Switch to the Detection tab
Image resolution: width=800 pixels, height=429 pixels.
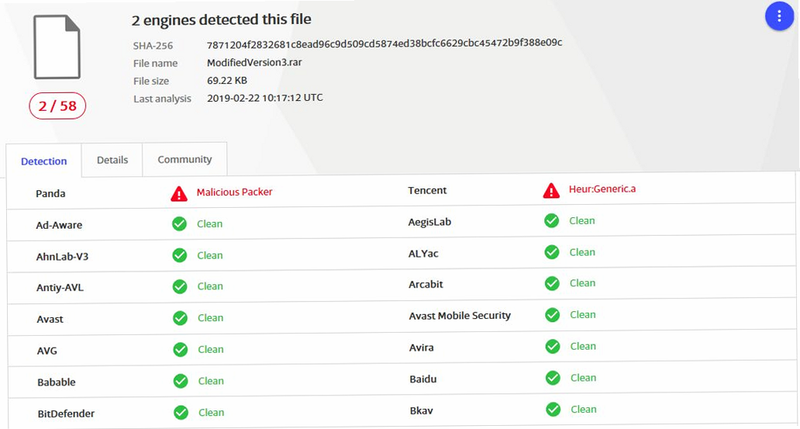coord(44,161)
